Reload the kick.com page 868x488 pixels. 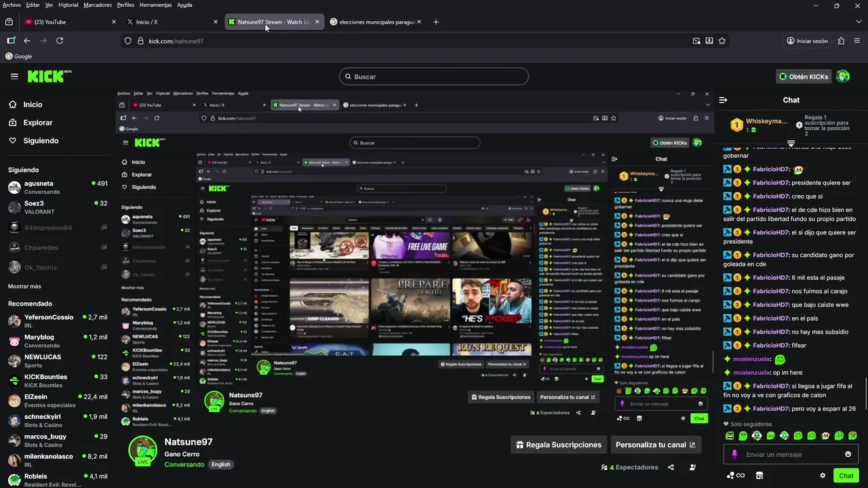point(60,41)
